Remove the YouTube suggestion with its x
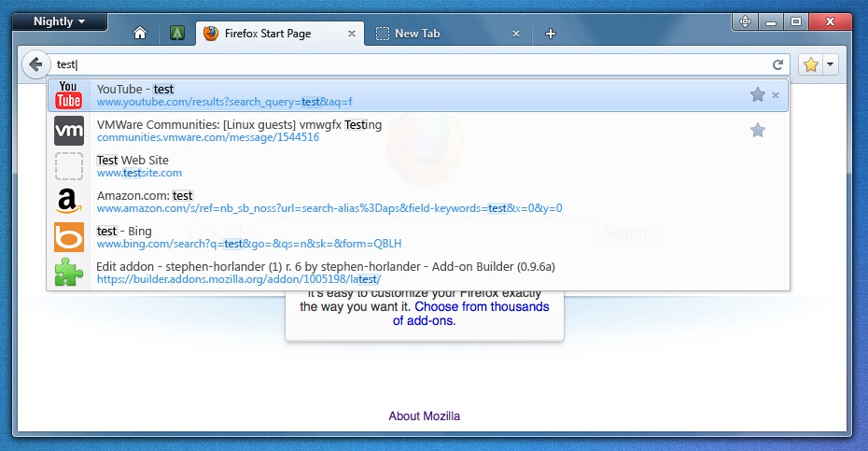Screen dimensions: 868x451 [776, 95]
